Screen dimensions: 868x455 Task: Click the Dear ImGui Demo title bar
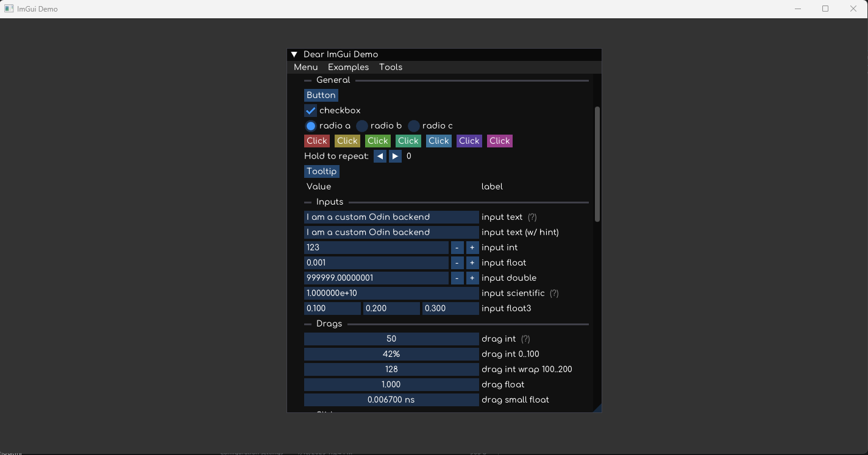pyautogui.click(x=444, y=55)
